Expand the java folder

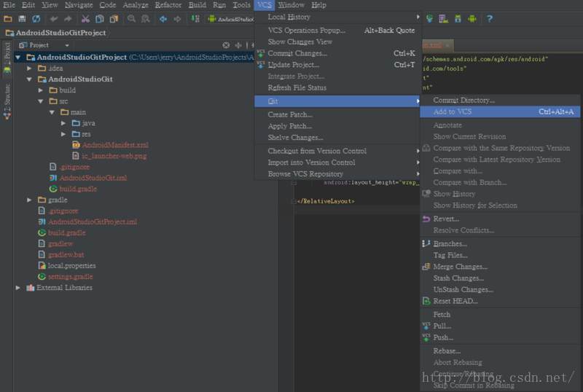tap(64, 123)
